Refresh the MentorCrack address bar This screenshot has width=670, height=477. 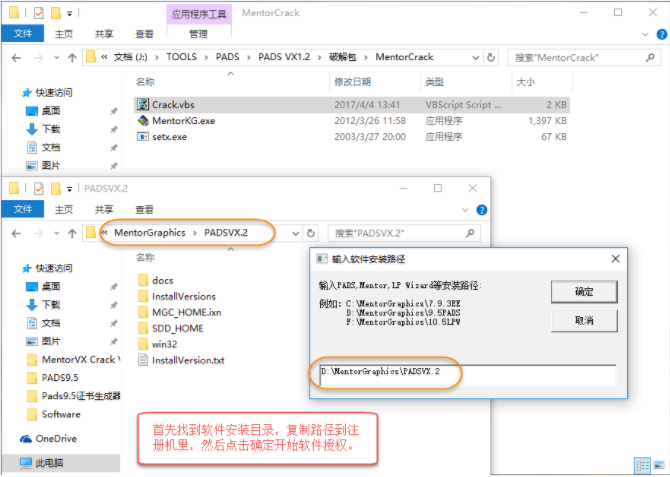coord(491,57)
